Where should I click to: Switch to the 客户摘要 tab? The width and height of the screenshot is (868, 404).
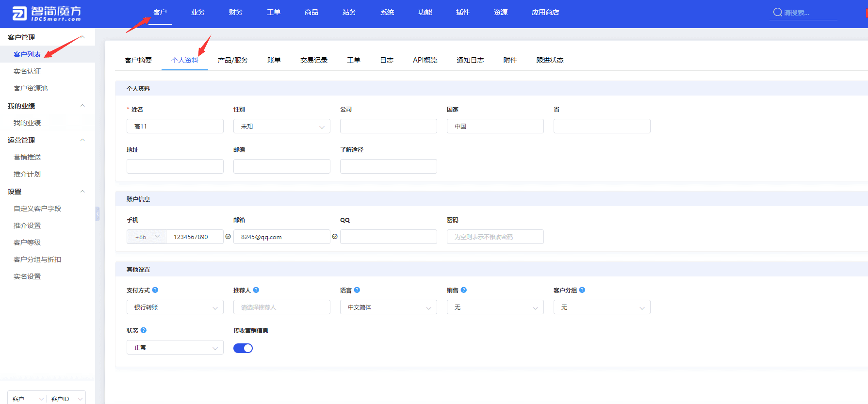coord(138,60)
